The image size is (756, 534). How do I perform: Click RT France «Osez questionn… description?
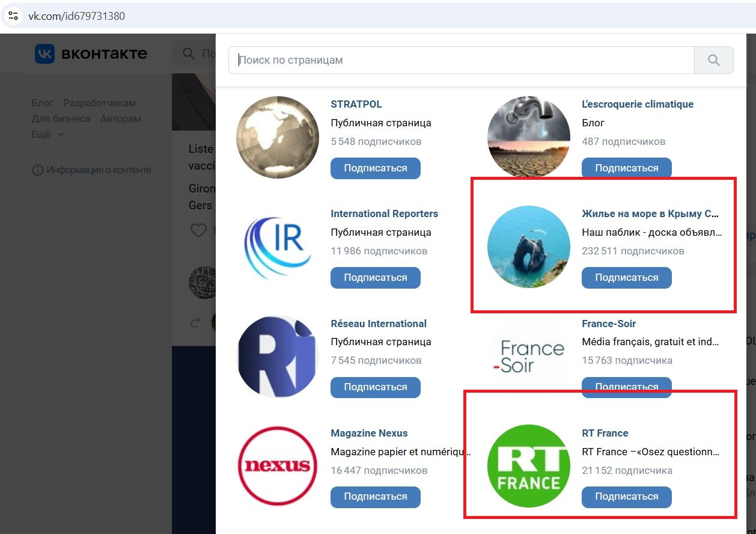click(x=651, y=452)
